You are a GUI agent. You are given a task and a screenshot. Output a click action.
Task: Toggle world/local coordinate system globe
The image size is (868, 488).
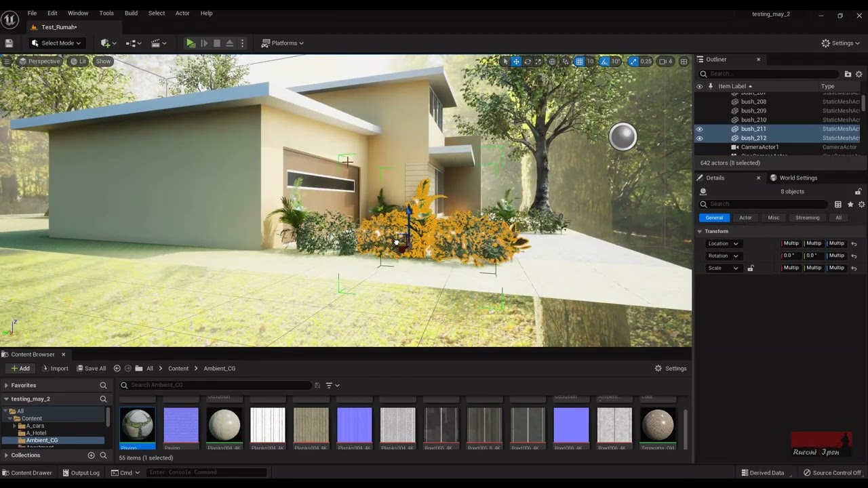[x=552, y=62]
